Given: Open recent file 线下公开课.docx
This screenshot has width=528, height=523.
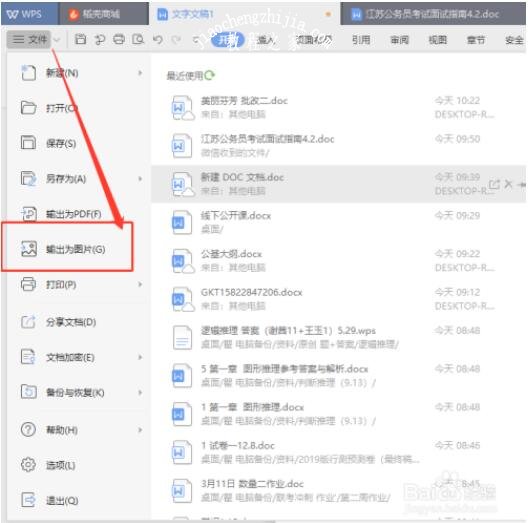Looking at the screenshot, I should 338,222.
